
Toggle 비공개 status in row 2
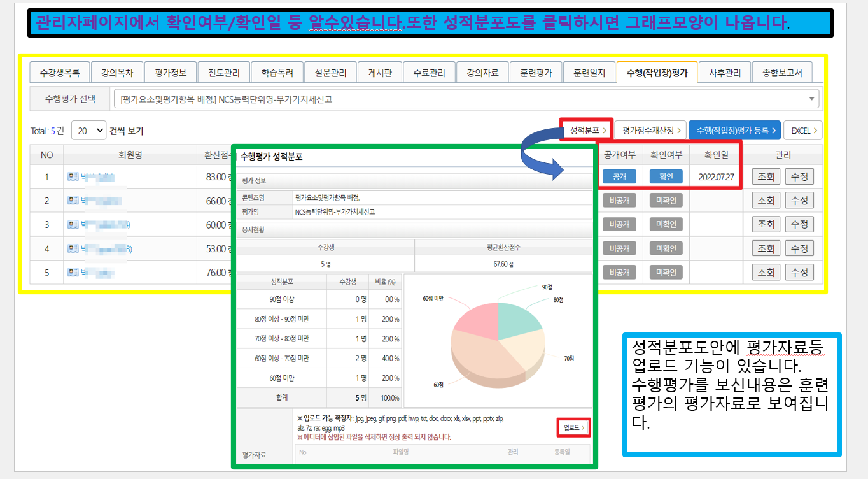coord(619,201)
